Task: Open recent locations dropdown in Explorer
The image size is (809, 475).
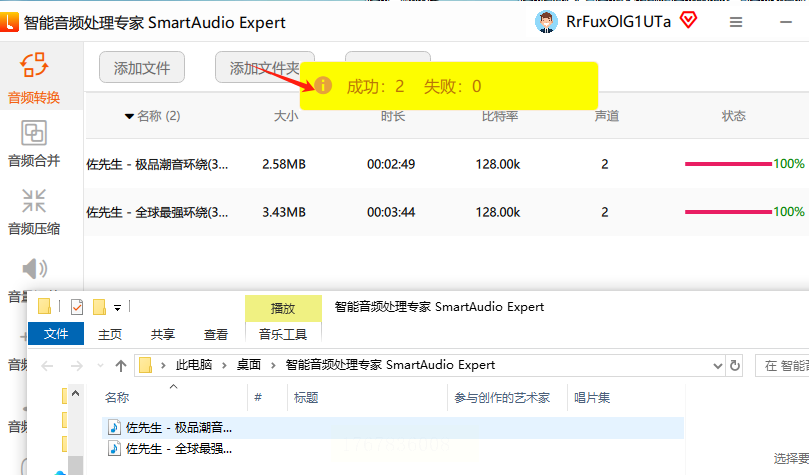Action: pyautogui.click(x=100, y=366)
